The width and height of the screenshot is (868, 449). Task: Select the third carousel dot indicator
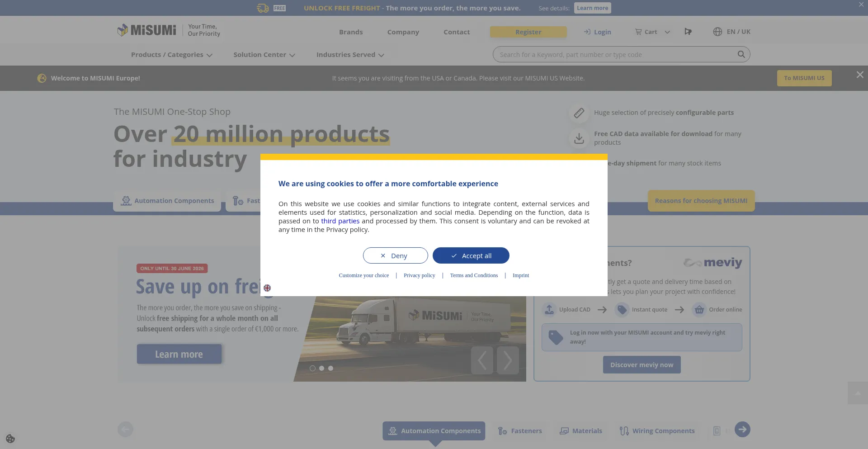coord(330,369)
